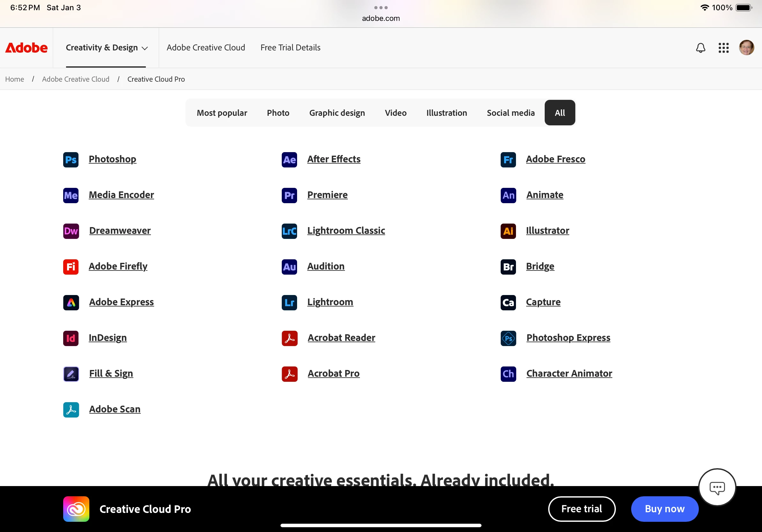Click the Adobe Scan icon

71,410
